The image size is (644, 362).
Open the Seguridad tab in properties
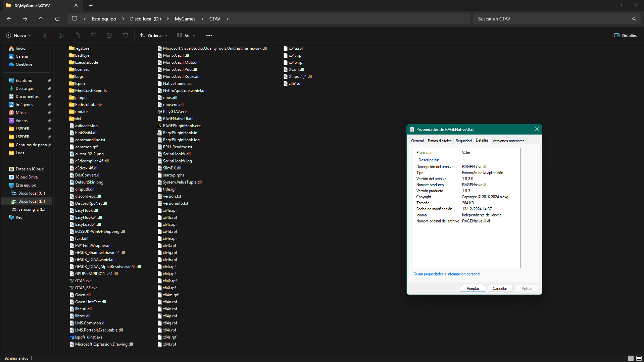(463, 141)
